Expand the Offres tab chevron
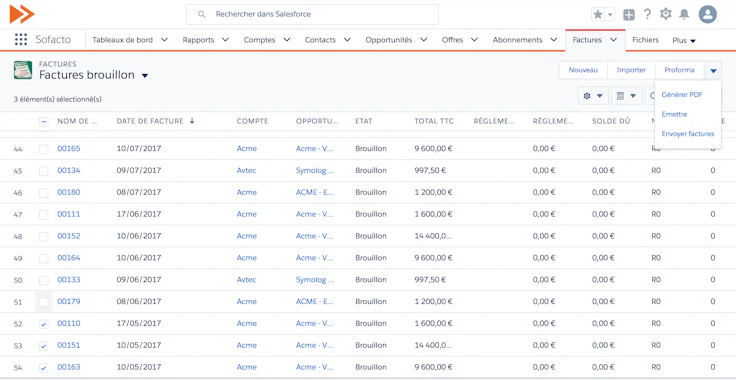Viewport: 736px width, 380px height. click(474, 40)
